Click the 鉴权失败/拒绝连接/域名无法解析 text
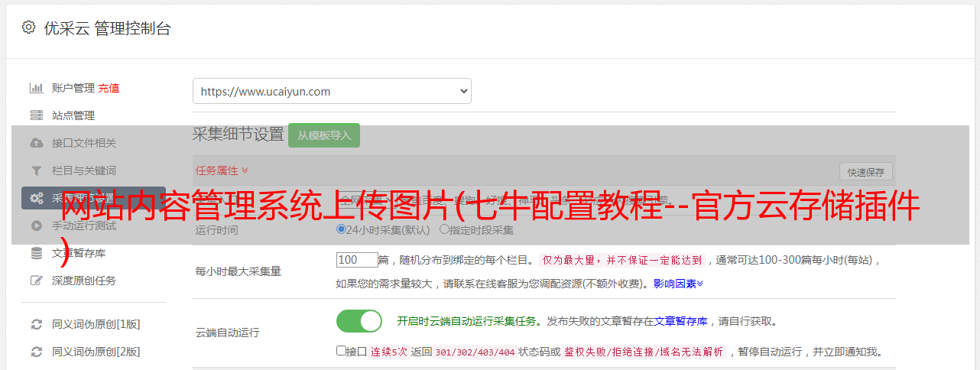This screenshot has width=980, height=370. (644, 352)
